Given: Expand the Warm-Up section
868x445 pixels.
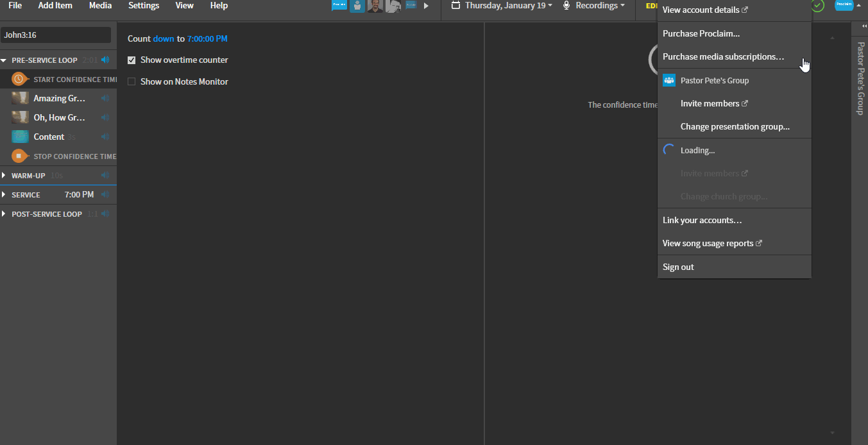Looking at the screenshot, I should click(x=4, y=175).
